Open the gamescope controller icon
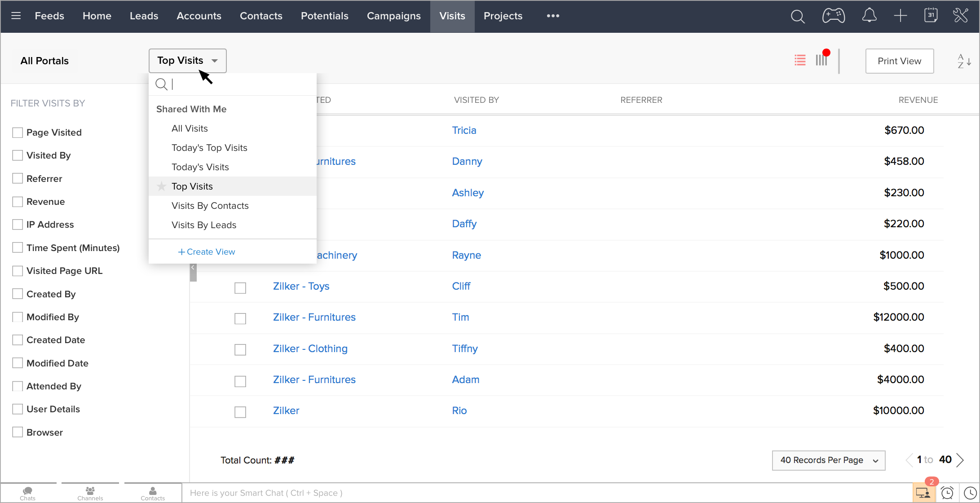This screenshot has height=503, width=980. (834, 16)
